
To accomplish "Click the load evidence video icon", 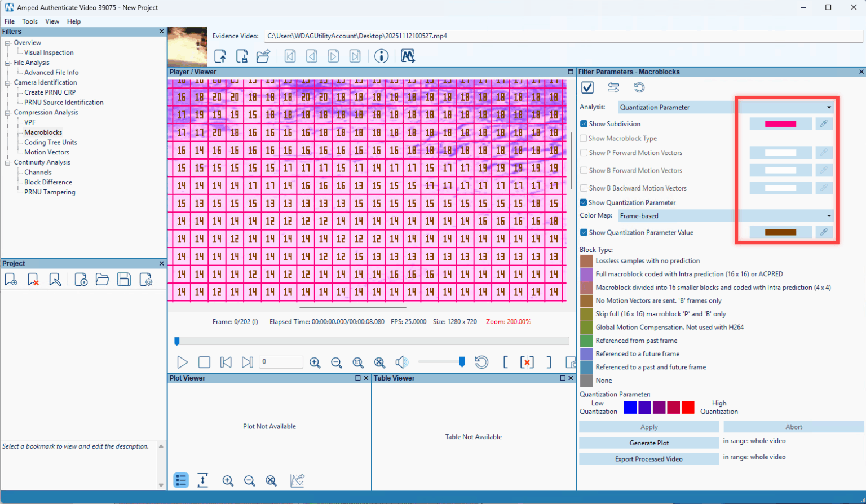I will click(220, 56).
